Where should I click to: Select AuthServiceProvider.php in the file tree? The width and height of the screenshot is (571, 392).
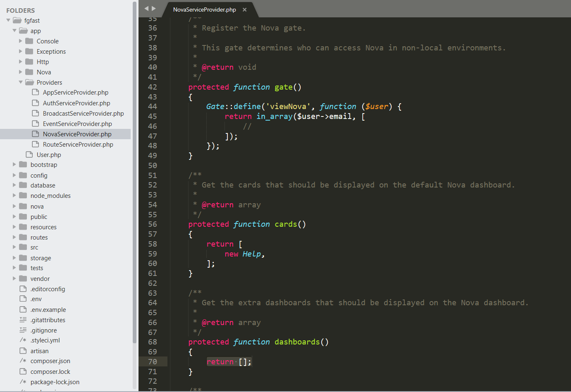(77, 102)
